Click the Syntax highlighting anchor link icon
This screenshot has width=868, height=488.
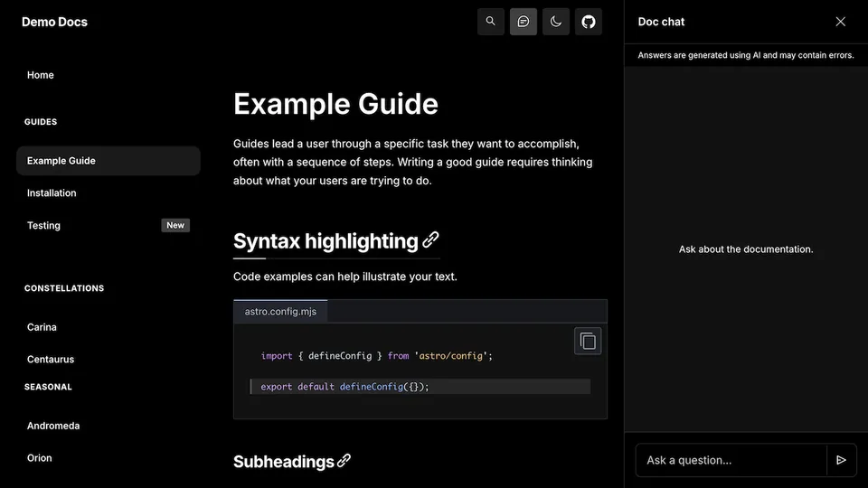(431, 240)
